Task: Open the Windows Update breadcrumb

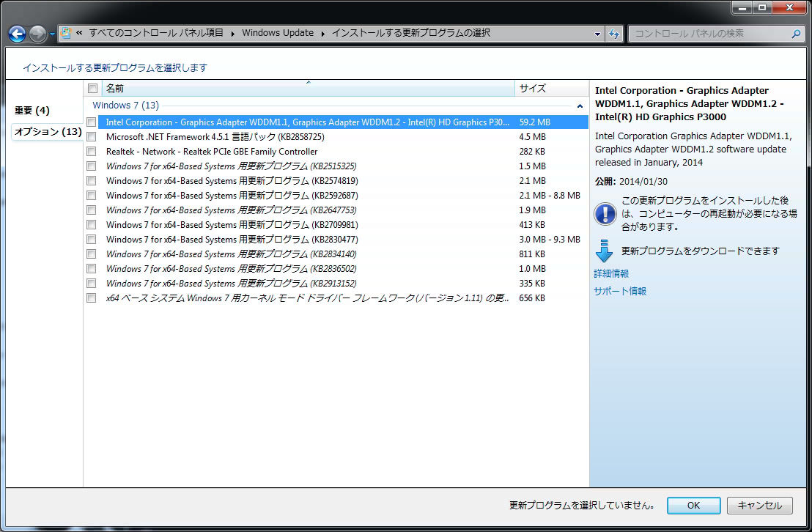Action: [x=278, y=33]
